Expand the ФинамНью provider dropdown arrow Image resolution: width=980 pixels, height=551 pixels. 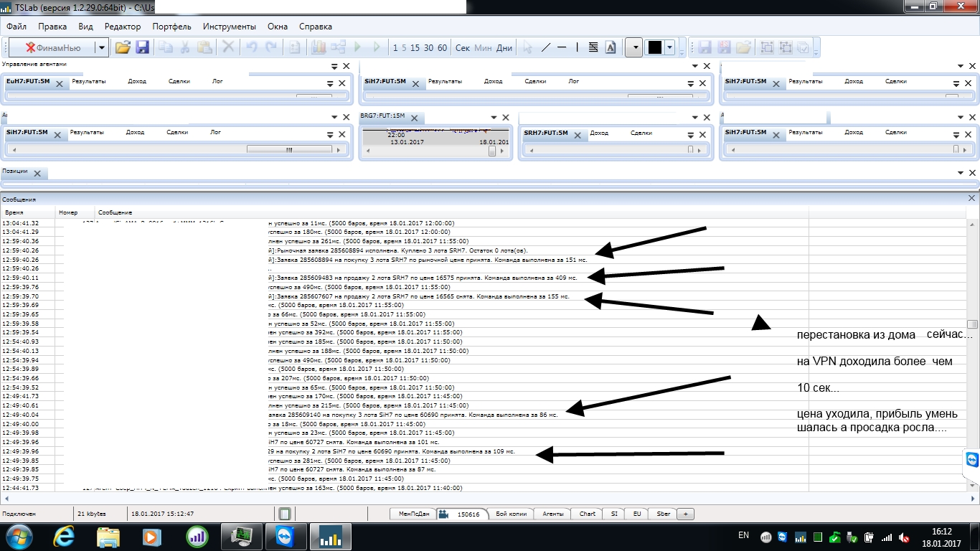[x=102, y=47]
